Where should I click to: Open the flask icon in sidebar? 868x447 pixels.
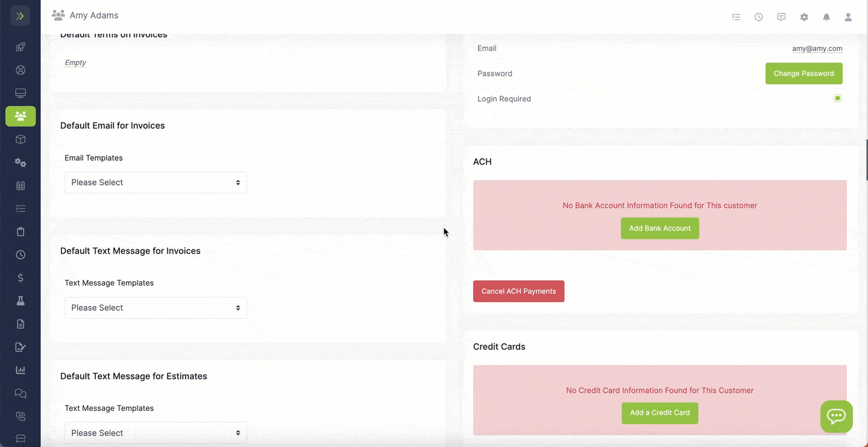click(20, 301)
